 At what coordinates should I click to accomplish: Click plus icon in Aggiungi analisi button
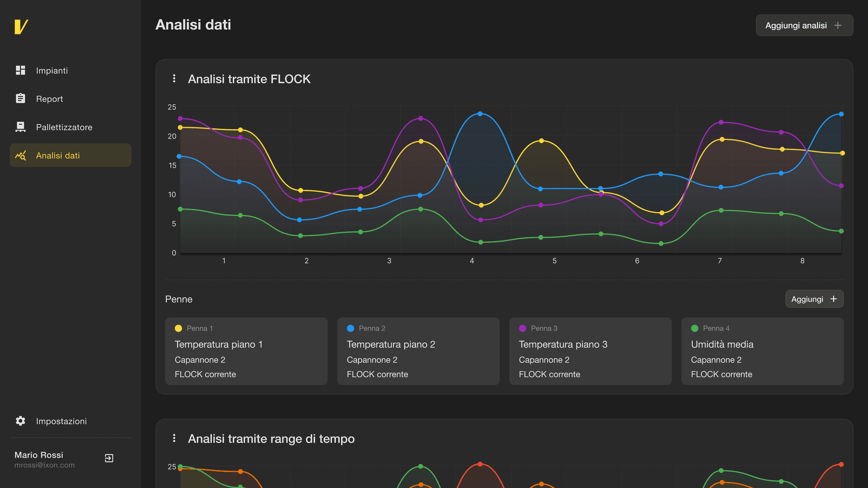(838, 25)
